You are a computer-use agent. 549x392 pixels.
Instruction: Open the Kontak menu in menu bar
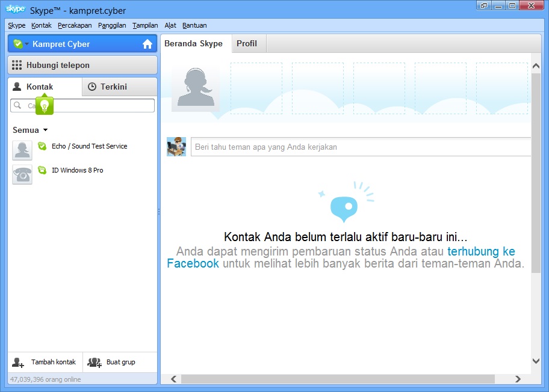(x=42, y=25)
